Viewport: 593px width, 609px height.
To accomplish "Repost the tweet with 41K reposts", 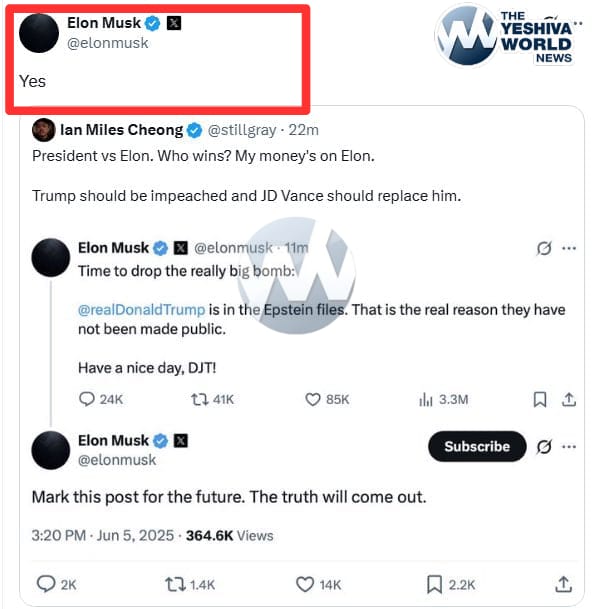I will pos(200,399).
